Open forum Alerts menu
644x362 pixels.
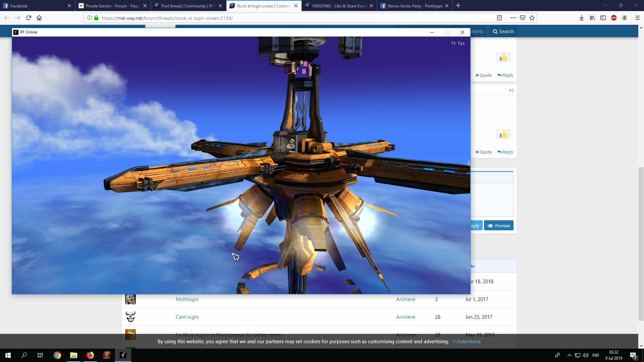point(477,32)
